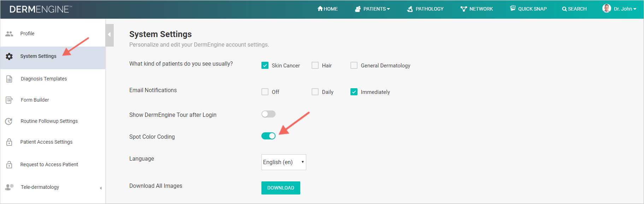Click the Diagnosis Templates document icon
The width and height of the screenshot is (644, 204).
9,79
